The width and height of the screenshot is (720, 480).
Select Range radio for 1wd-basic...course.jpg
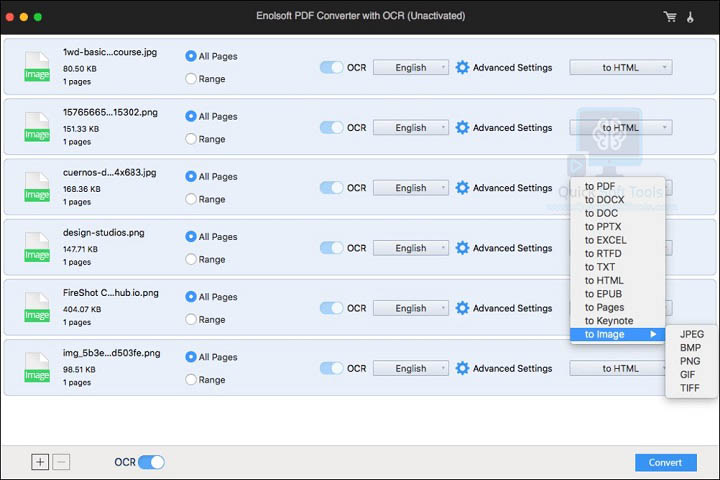pyautogui.click(x=191, y=79)
